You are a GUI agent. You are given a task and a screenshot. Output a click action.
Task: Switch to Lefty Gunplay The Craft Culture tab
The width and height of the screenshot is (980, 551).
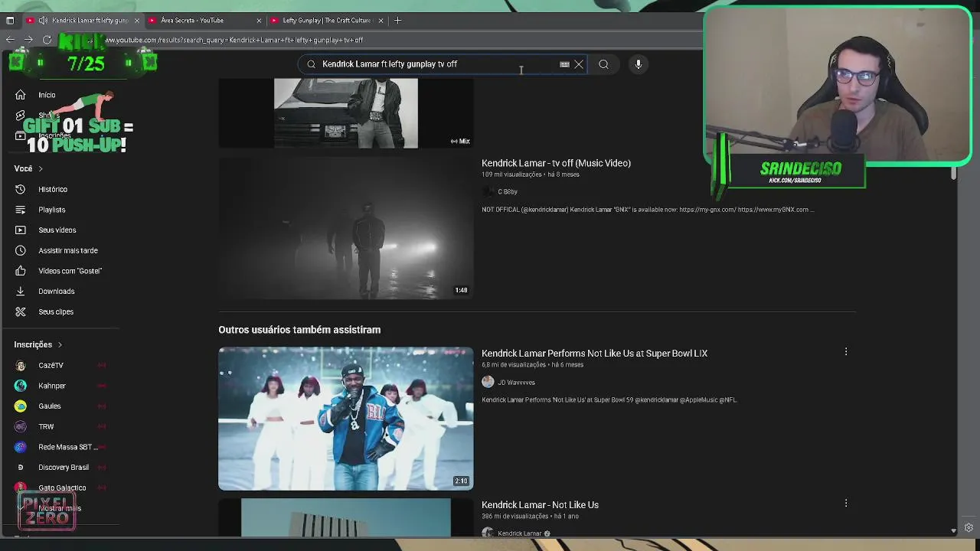(327, 20)
